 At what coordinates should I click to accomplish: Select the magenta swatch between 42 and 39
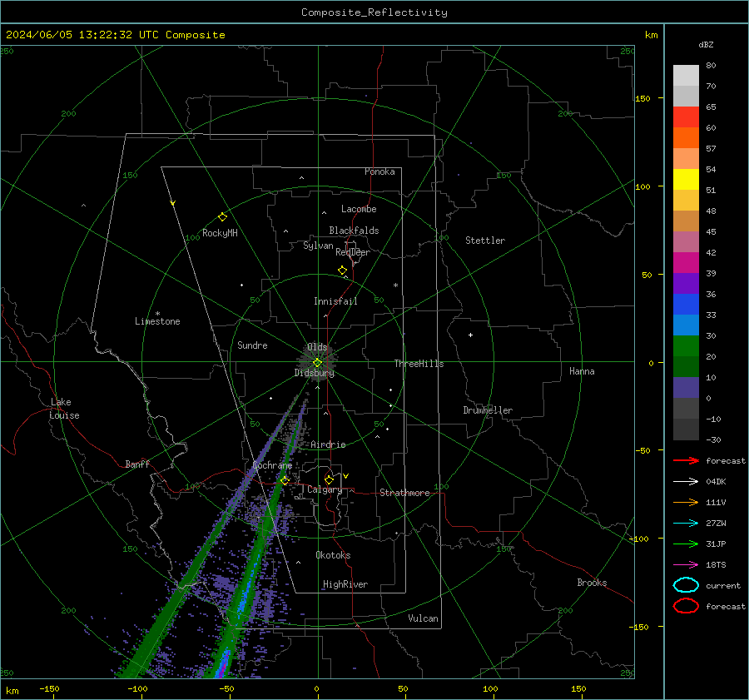point(686,262)
